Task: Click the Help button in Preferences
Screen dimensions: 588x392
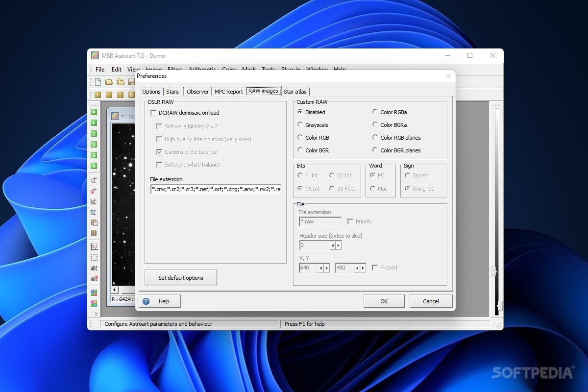Action: click(x=160, y=301)
